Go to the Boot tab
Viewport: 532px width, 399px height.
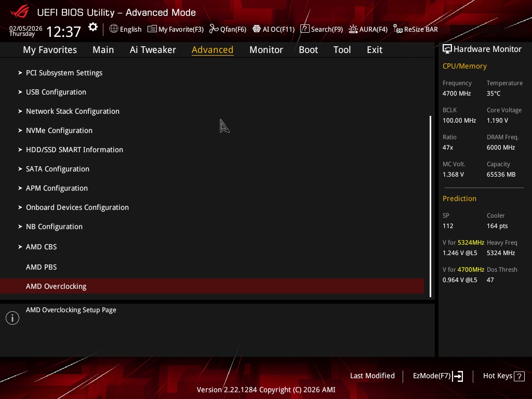308,50
